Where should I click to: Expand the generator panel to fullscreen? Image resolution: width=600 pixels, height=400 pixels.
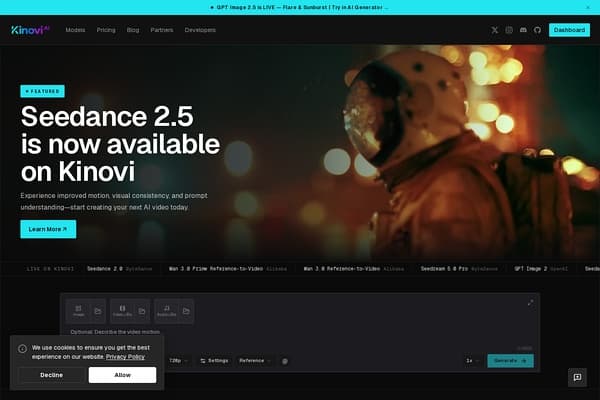[530, 303]
